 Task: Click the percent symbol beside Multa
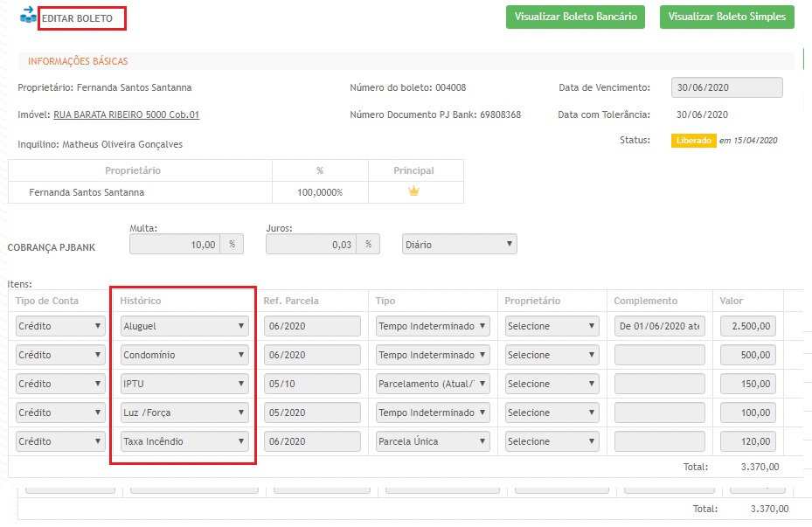pyautogui.click(x=232, y=245)
